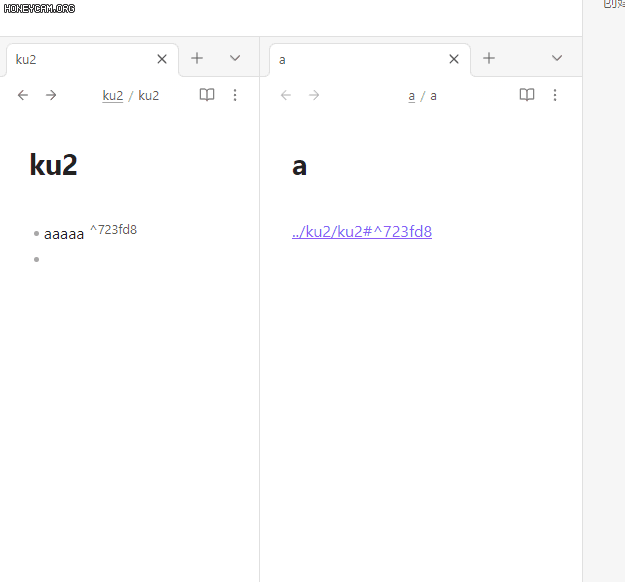Navigate forward in ku2 pane
This screenshot has height=582, width=625.
tap(51, 95)
